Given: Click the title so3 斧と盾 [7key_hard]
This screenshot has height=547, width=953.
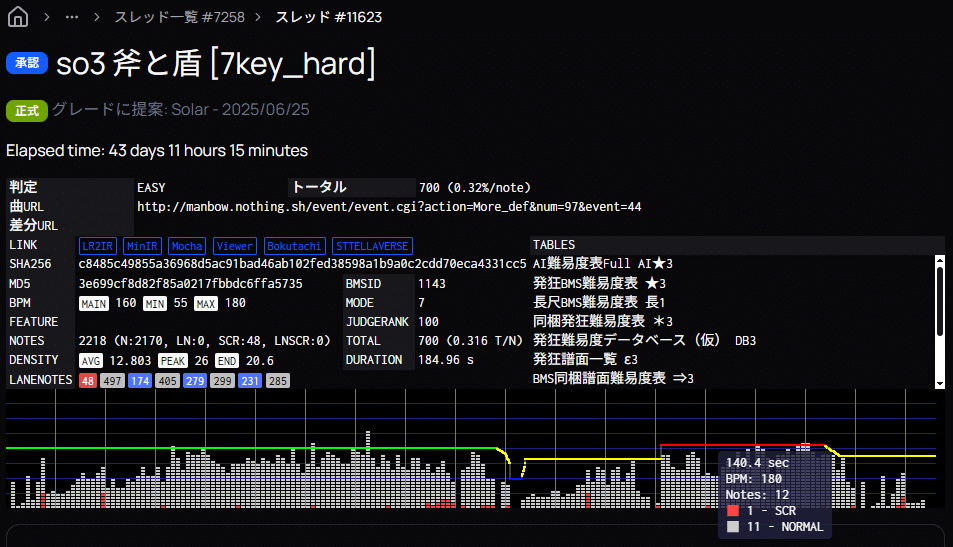Looking at the screenshot, I should 216,64.
